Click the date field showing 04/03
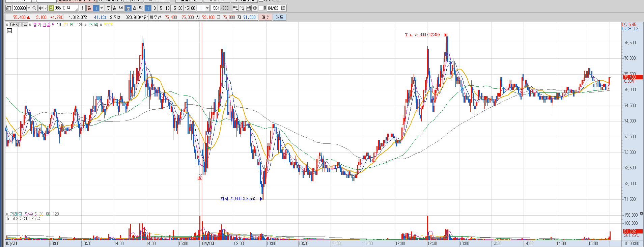The width and height of the screenshot is (644, 247). [x=273, y=8]
